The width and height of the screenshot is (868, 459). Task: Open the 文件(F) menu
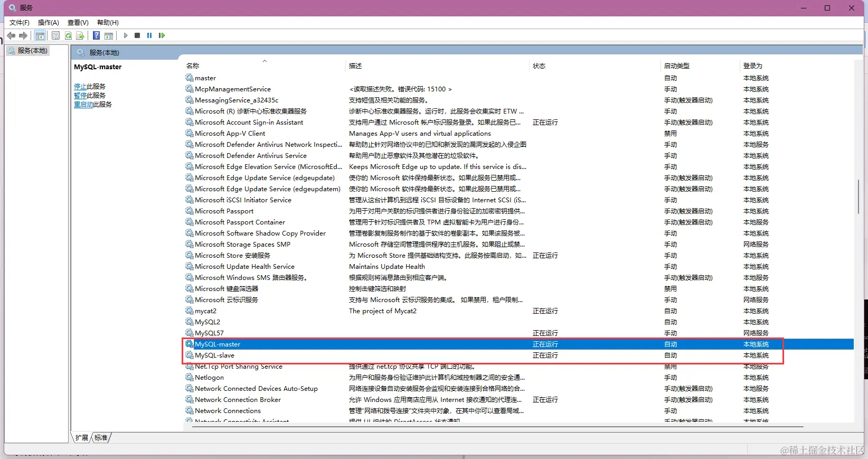point(20,22)
